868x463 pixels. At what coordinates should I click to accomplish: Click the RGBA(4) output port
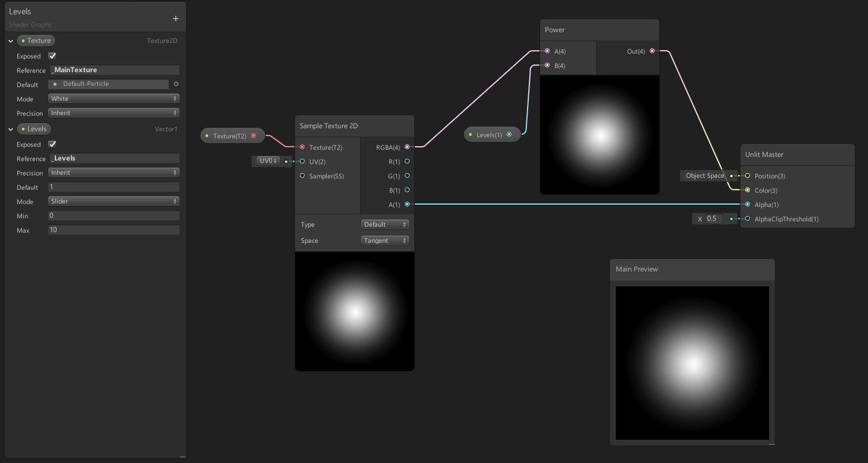point(407,147)
